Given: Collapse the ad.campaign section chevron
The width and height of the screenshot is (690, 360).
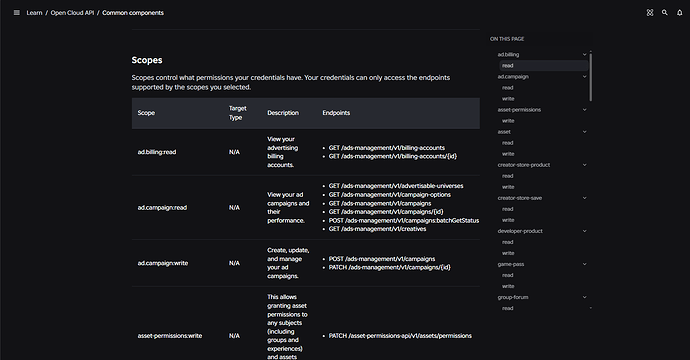Looking at the screenshot, I should coord(584,77).
